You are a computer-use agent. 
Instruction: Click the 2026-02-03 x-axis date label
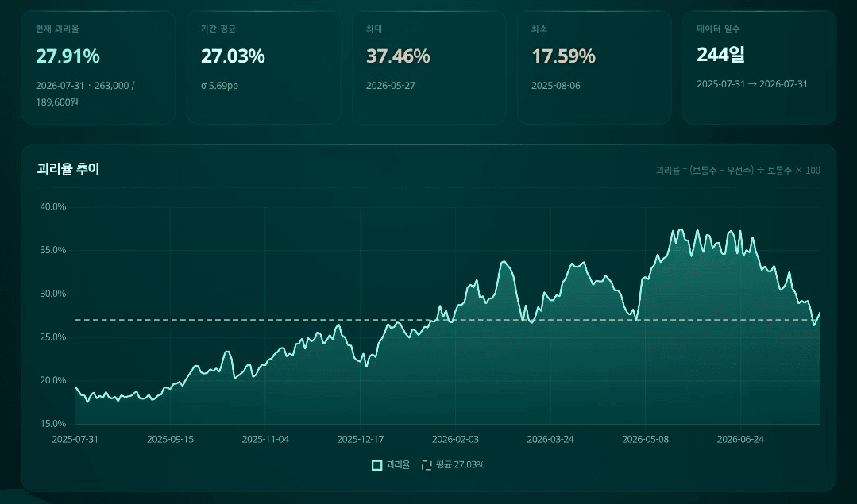455,439
